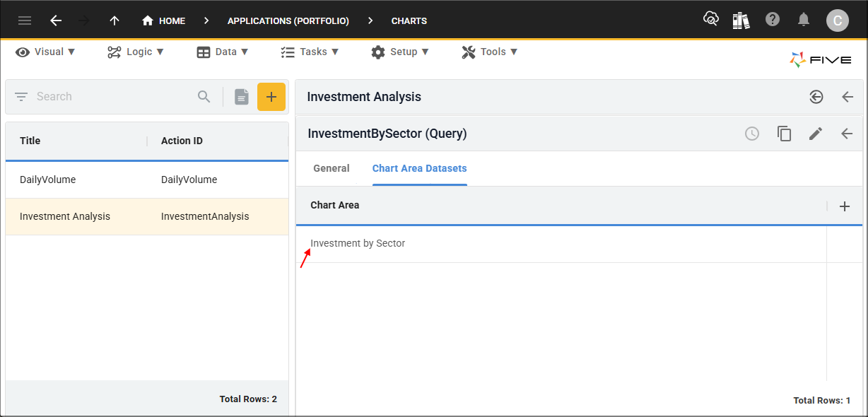The width and height of the screenshot is (868, 417).
Task: View notifications via bell icon
Action: tap(804, 20)
